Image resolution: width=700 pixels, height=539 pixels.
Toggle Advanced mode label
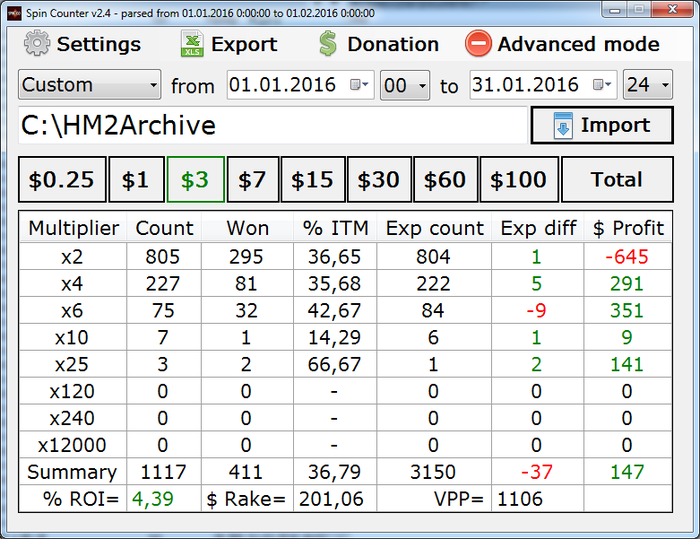[579, 44]
